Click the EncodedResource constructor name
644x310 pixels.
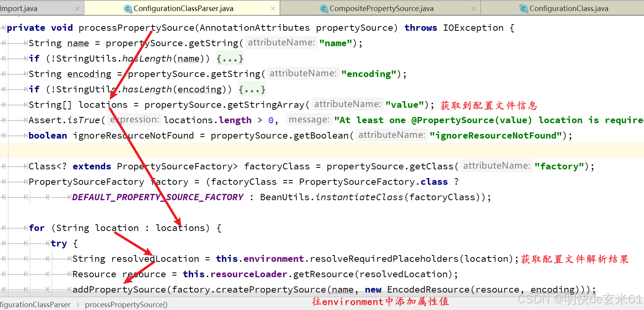pos(428,289)
